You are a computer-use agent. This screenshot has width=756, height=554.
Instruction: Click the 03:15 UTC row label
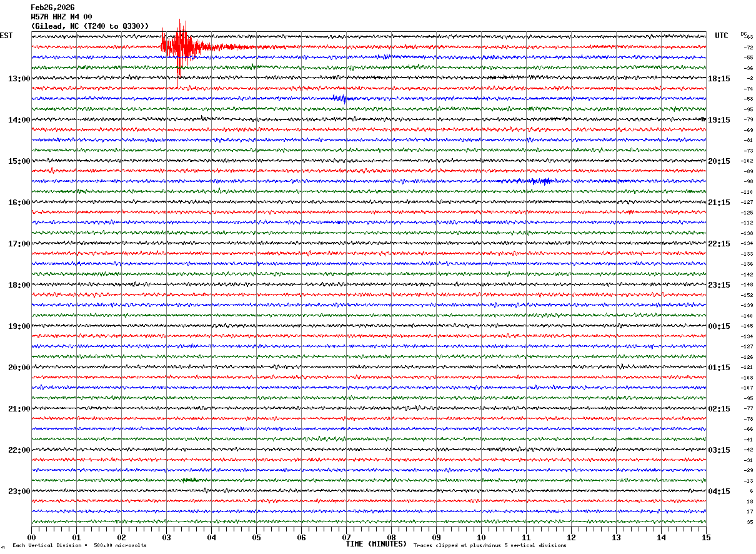pos(719,450)
